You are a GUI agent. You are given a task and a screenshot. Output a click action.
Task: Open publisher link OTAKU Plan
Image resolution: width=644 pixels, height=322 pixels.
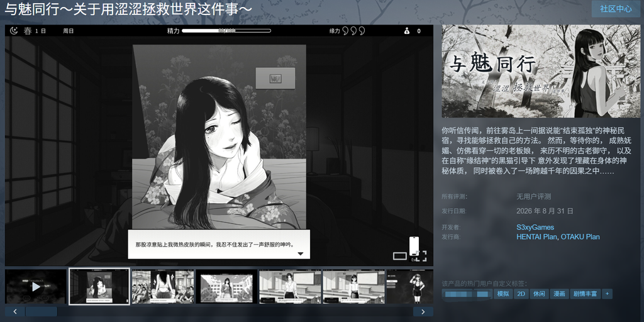click(580, 236)
